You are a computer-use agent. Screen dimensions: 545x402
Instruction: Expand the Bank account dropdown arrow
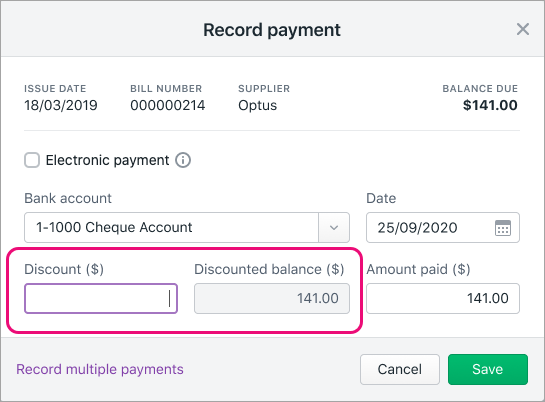[x=334, y=228]
